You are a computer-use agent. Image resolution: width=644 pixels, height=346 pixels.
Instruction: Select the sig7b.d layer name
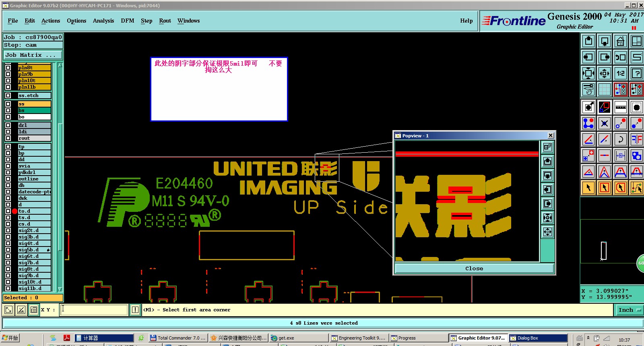(x=34, y=263)
